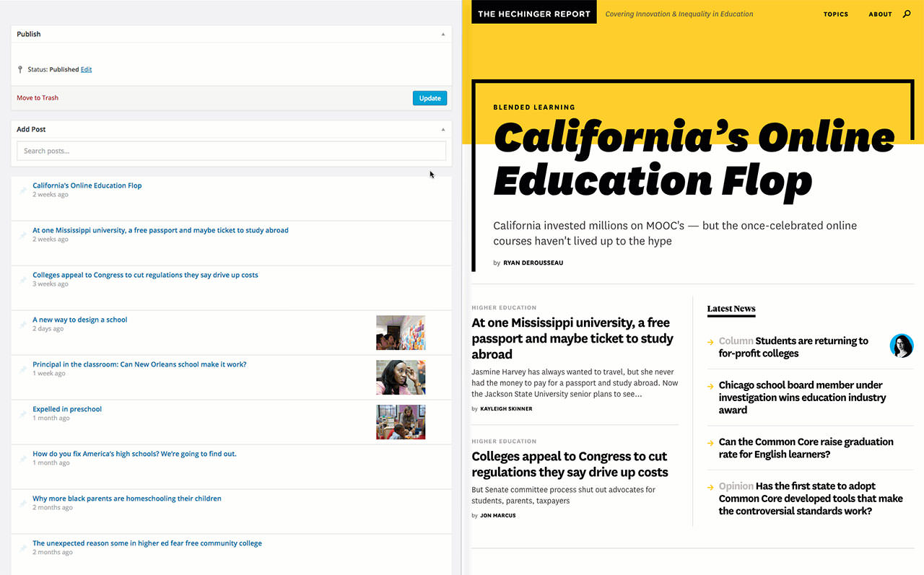Collapse the Add Post panel with its arrow
The height and width of the screenshot is (575, 924).
[443, 129]
